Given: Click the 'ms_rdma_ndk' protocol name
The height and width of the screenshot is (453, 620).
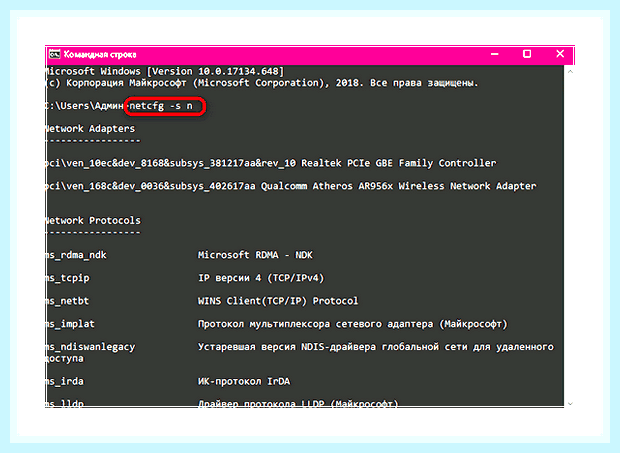Looking at the screenshot, I should pyautogui.click(x=76, y=255).
